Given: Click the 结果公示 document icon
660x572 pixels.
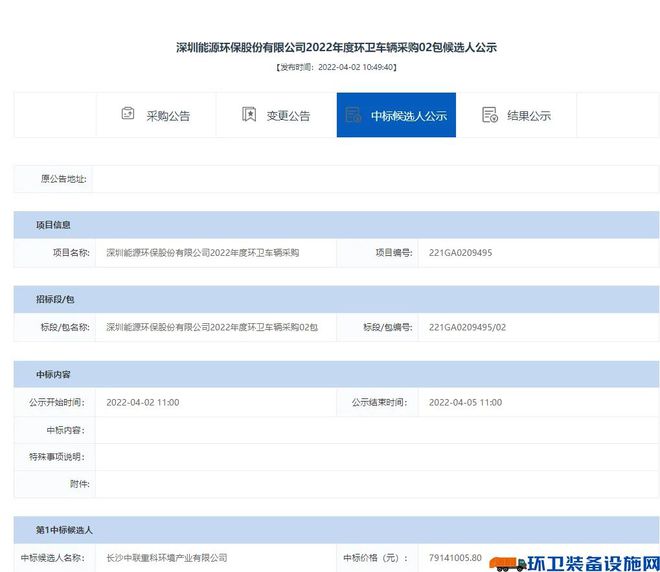Looking at the screenshot, I should pos(490,114).
